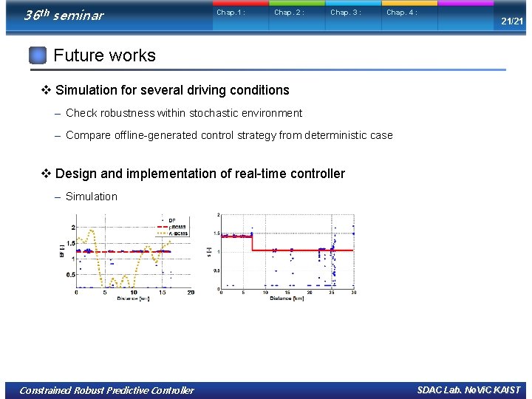Viewport: 532px width, 399px height.
Task: Click the pECMS legend entry in left chart
Action: 172,227
